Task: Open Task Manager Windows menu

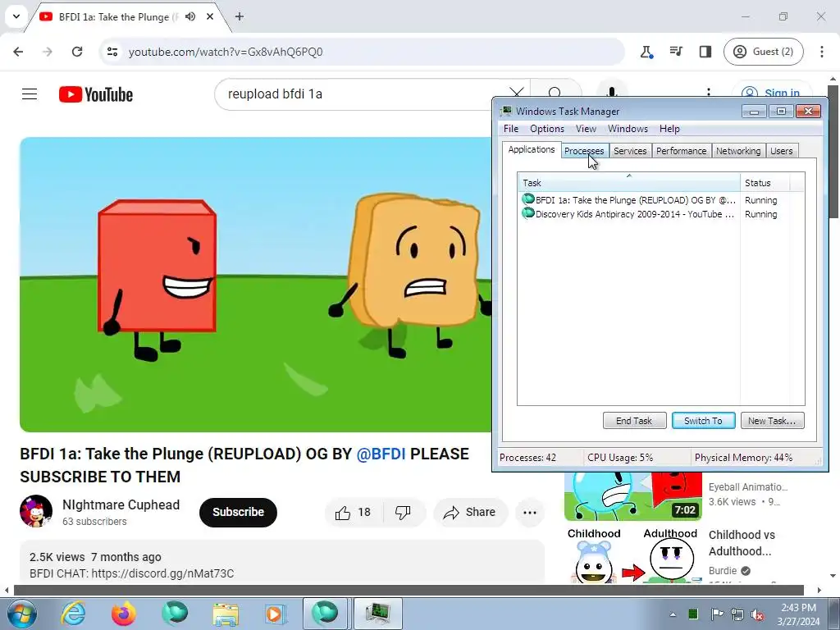Action: tap(628, 129)
